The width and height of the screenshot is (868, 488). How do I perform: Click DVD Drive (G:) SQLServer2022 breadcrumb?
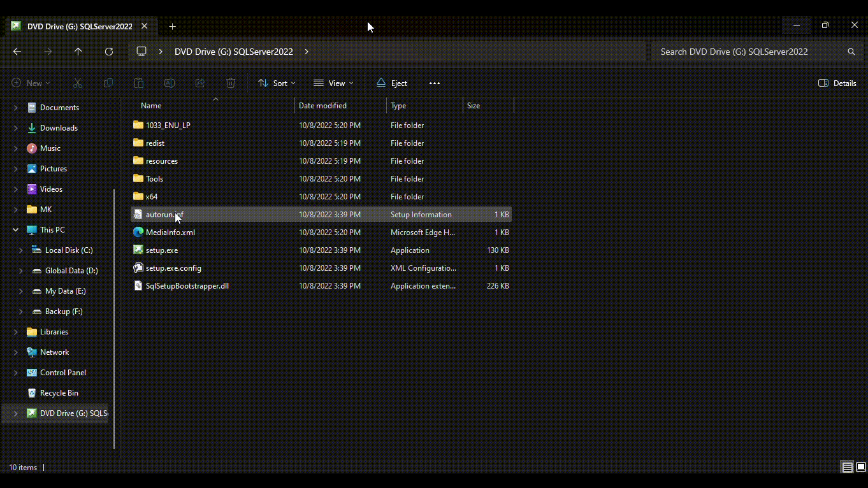click(x=234, y=52)
